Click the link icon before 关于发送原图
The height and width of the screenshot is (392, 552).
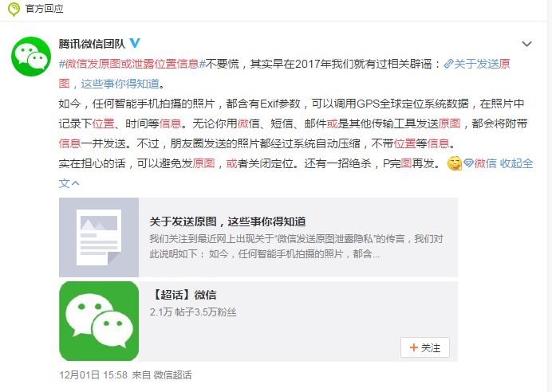448,64
